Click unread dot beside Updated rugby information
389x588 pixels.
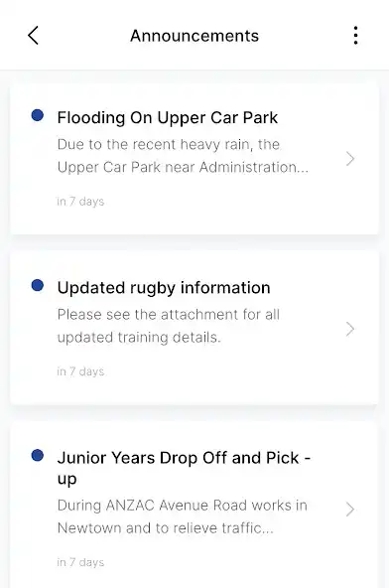(38, 285)
